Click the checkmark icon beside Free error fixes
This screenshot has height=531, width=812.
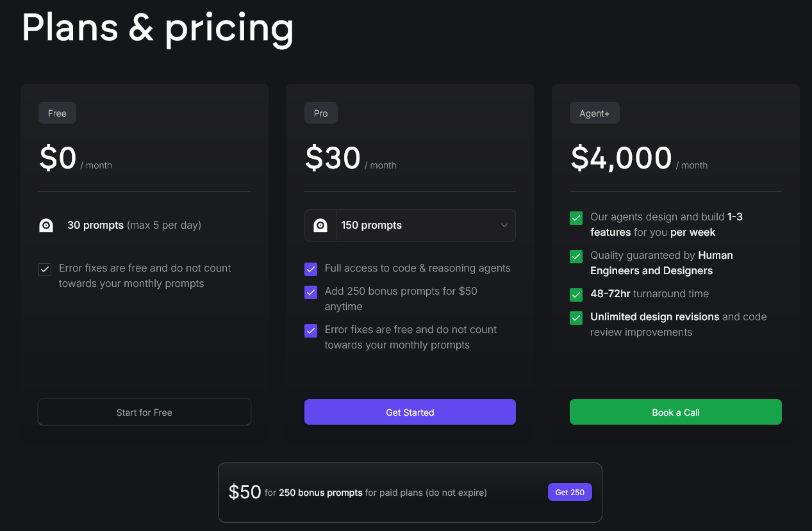coord(45,270)
